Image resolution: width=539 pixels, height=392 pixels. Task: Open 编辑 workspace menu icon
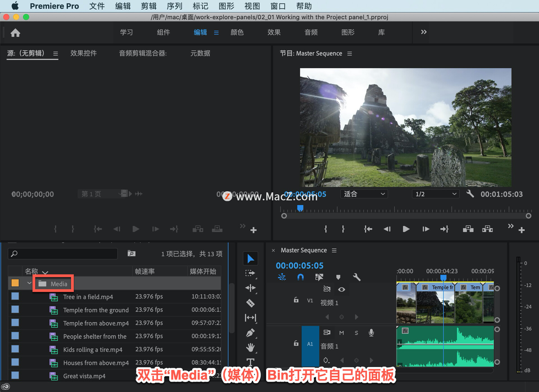pos(216,33)
